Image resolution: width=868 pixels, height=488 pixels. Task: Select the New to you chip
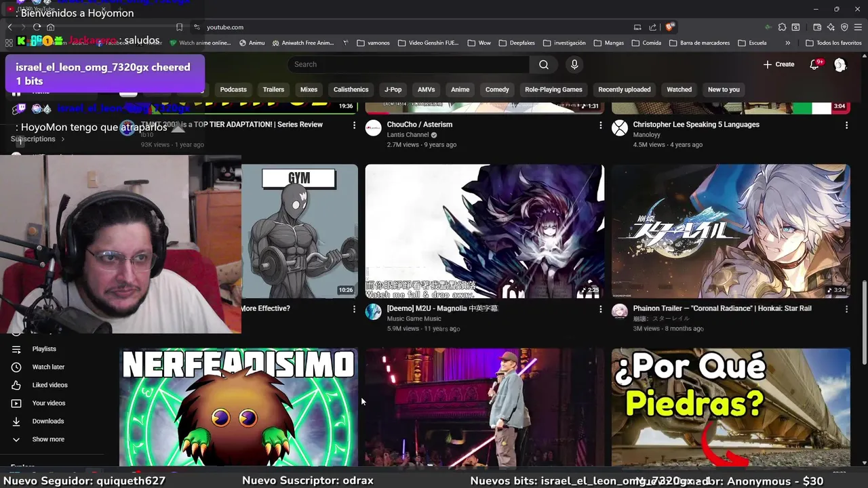pyautogui.click(x=724, y=89)
